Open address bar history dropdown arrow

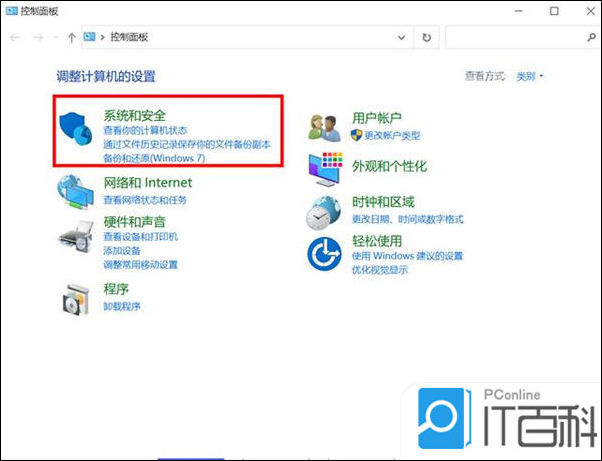401,38
